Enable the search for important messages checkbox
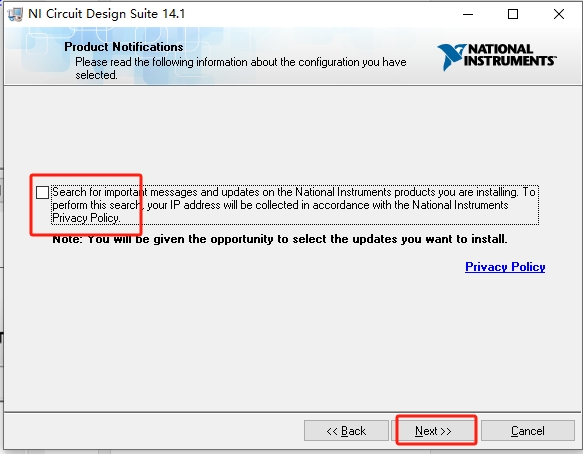583x454 pixels. [x=42, y=193]
